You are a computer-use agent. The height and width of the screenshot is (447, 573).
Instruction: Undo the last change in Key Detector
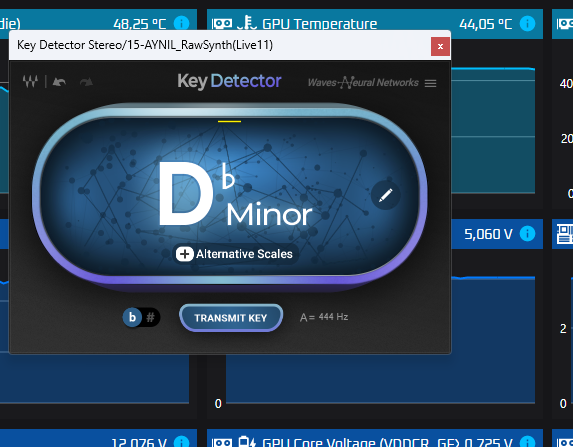[x=59, y=82]
